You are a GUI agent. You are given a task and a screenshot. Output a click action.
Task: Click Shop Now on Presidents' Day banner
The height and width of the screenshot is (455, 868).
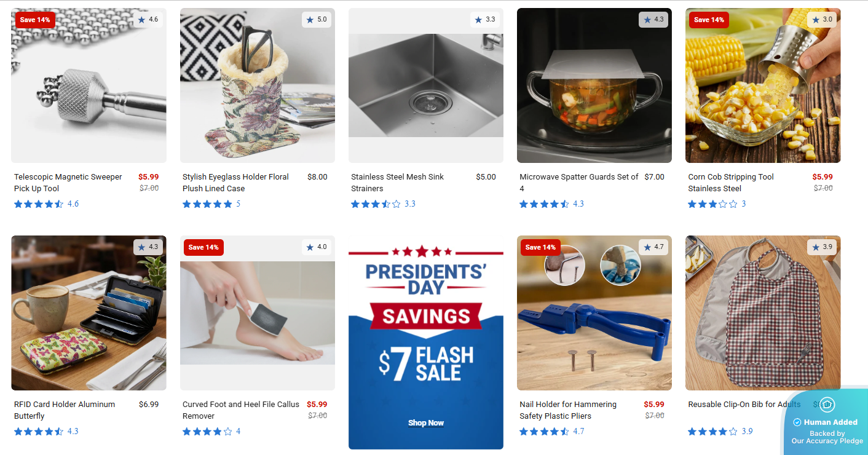point(426,423)
